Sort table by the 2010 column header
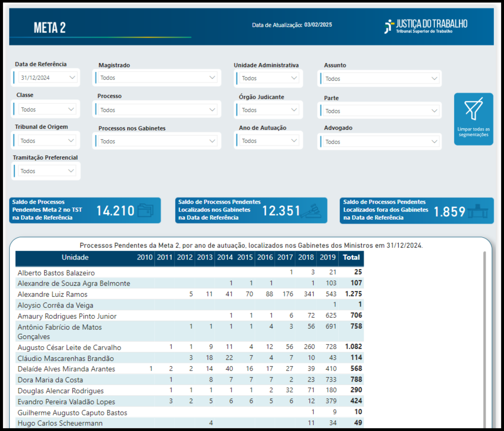Screen dimensions: 504x431 [145, 257]
